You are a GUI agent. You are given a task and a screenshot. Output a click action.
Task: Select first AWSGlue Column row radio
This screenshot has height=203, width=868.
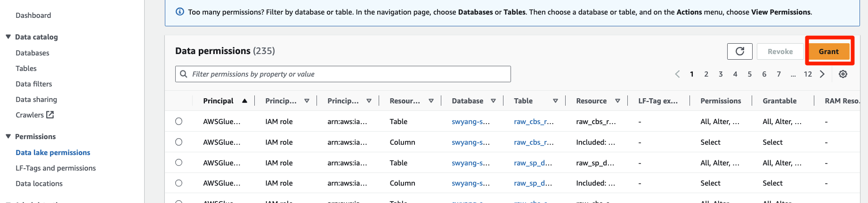[x=179, y=142]
